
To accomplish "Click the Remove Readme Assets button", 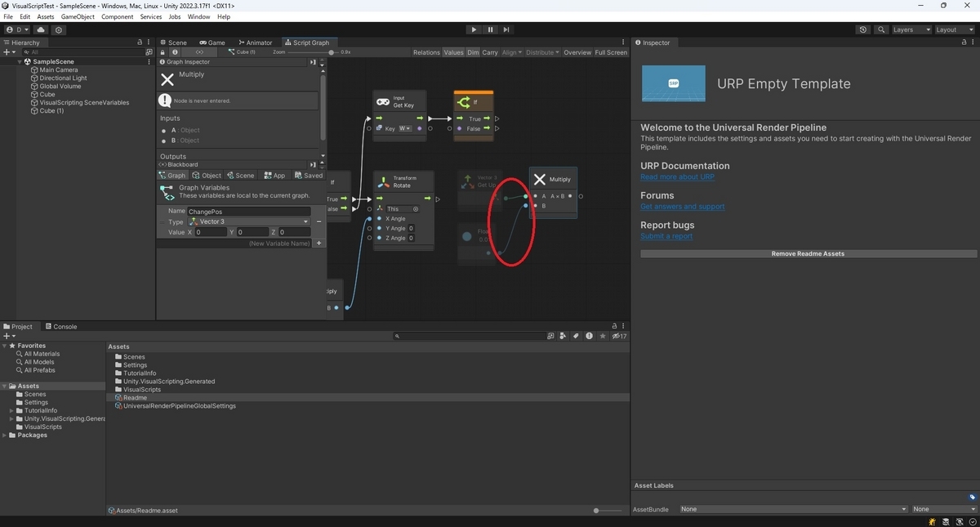I will point(808,254).
